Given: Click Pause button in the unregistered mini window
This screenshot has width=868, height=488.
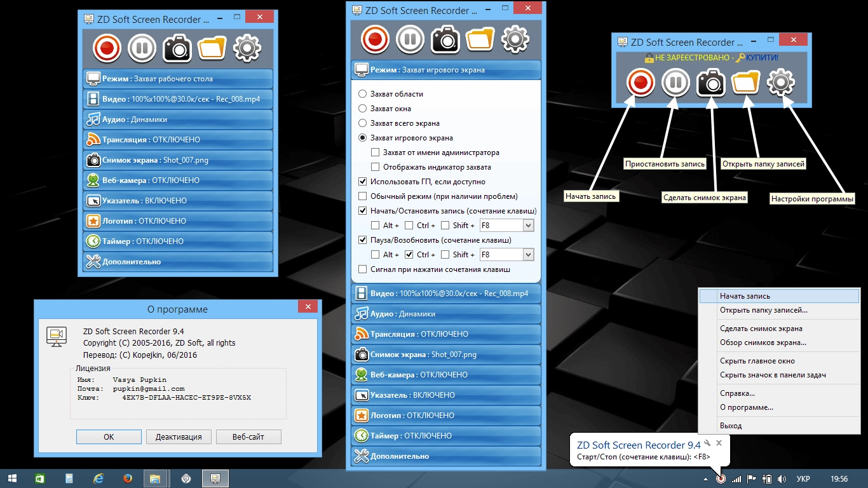Looking at the screenshot, I should coord(676,83).
